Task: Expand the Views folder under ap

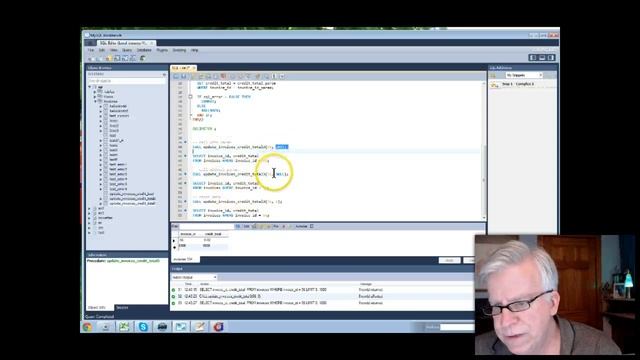Action: point(95,97)
